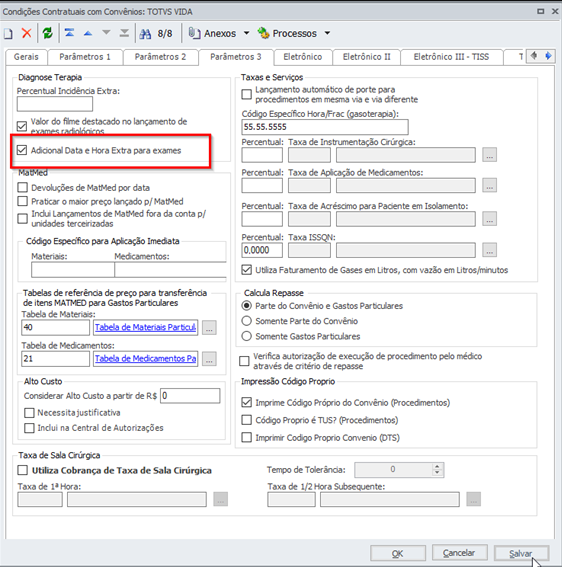This screenshot has height=567, width=562.
Task: Click the Percentual Incidência Extra field
Action: [55, 104]
